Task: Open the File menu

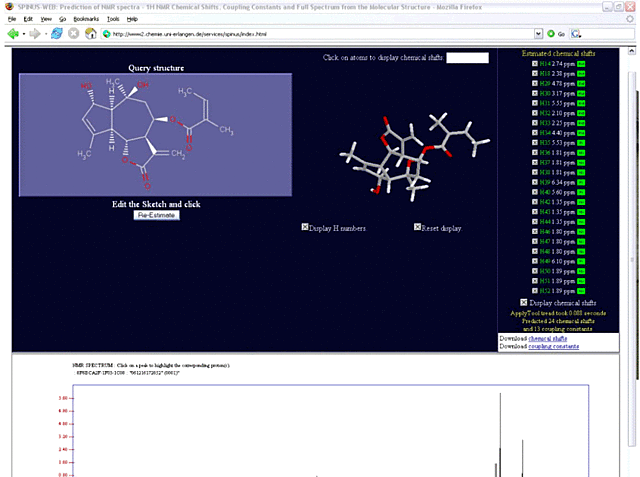Action: click(x=12, y=19)
